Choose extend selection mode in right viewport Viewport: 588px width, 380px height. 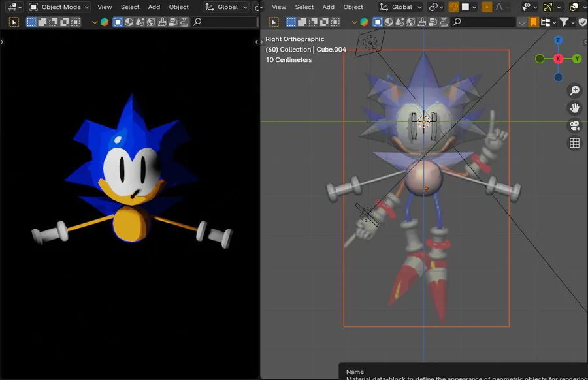[x=302, y=22]
